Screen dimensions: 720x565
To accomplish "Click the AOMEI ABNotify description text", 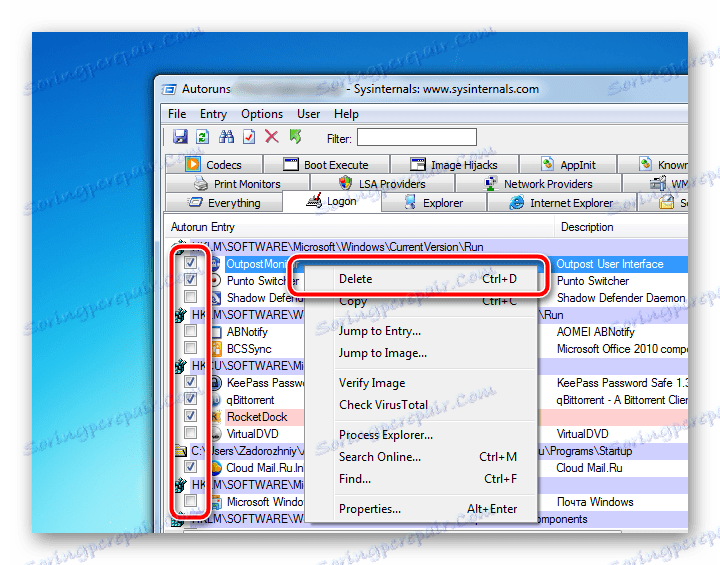I will 596,332.
